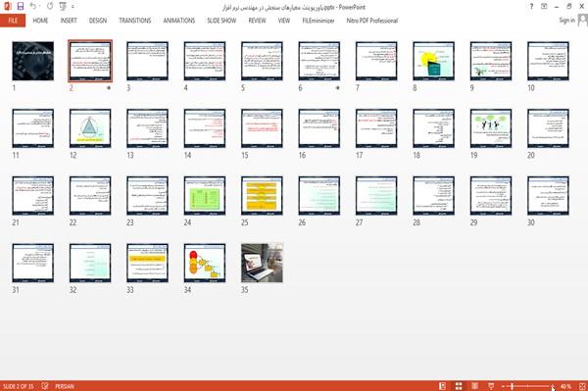588x391 pixels.
Task: Select the slide 5 thumbnail
Action: [262, 61]
